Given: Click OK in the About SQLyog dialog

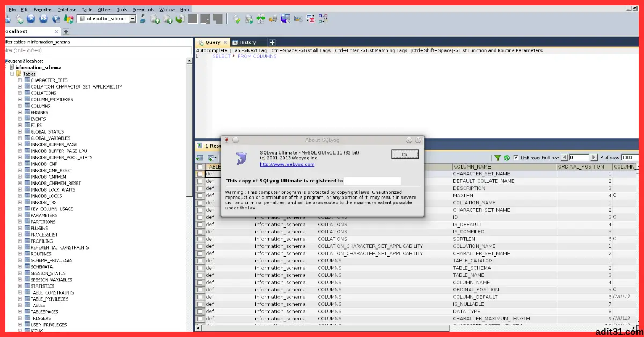Looking at the screenshot, I should pyautogui.click(x=405, y=155).
